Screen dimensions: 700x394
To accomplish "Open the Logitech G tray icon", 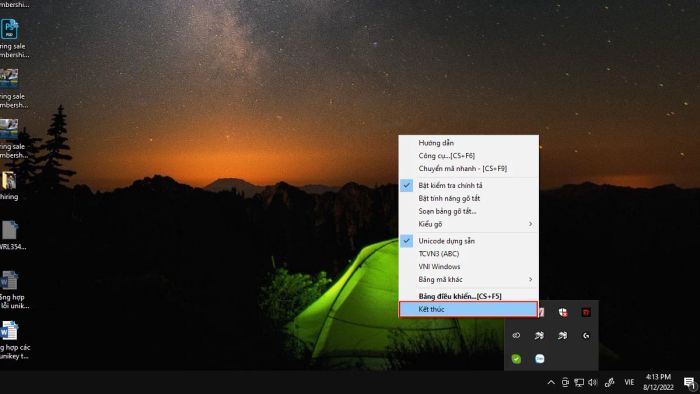I will (x=586, y=336).
